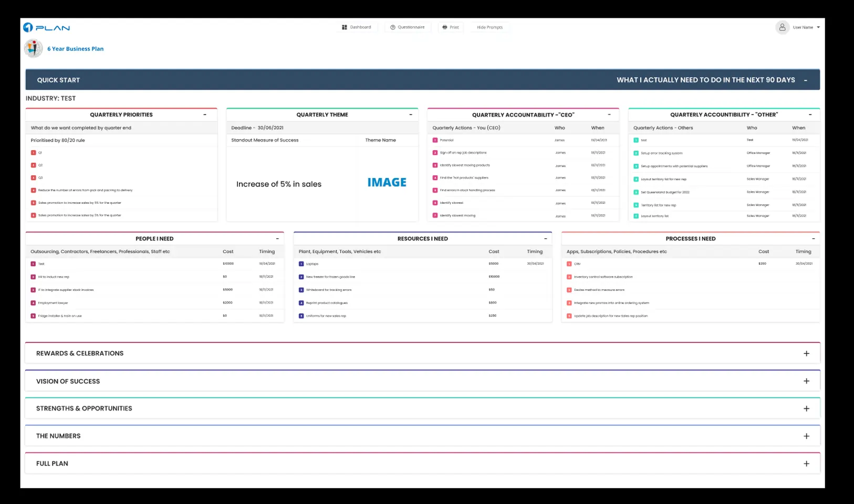The image size is (854, 504).
Task: Click priority number badge beside Q3
Action: pyautogui.click(x=34, y=177)
